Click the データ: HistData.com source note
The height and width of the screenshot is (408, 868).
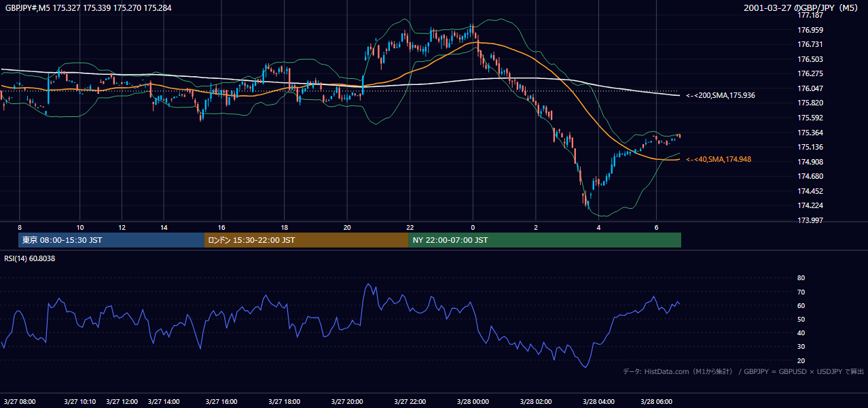[744, 371]
